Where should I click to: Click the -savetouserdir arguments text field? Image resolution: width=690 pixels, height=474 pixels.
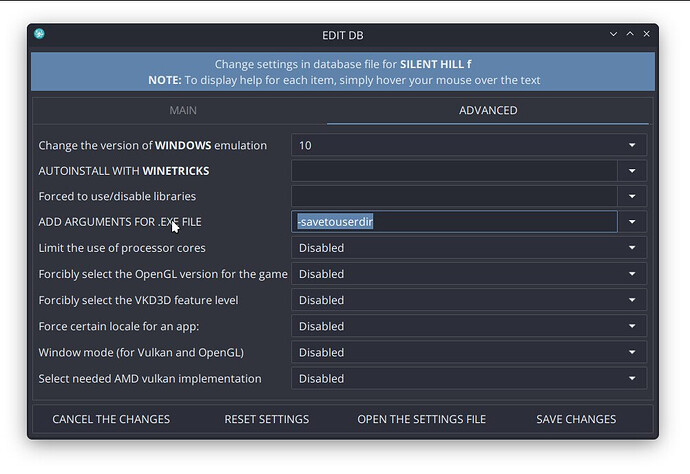pyautogui.click(x=454, y=222)
